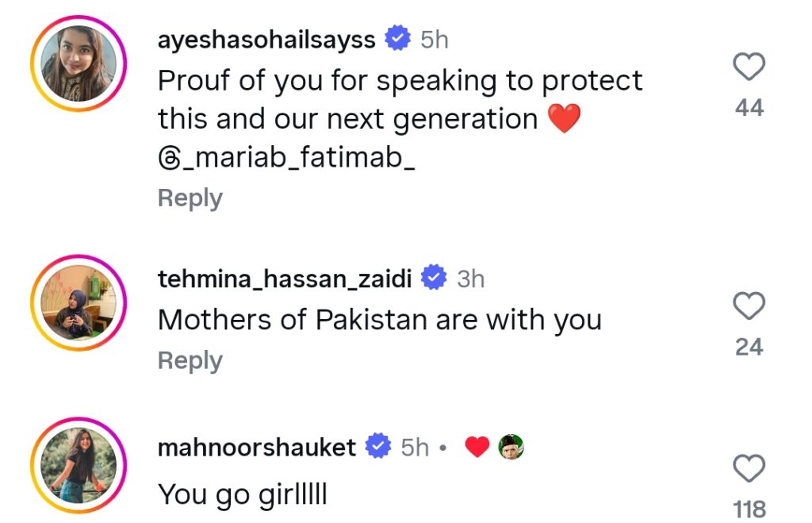Like ayeshasohailsayss's comment with the heart
Viewport: 812px width, 523px height.
coord(749,67)
